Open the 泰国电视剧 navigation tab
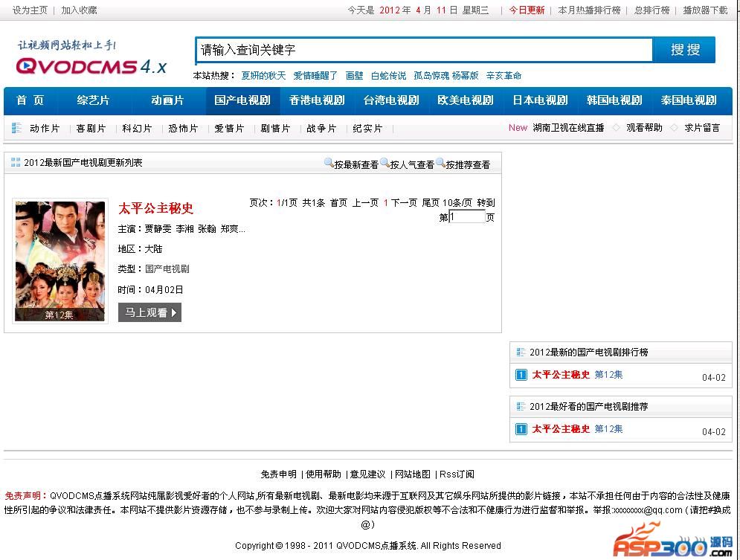 (689, 100)
